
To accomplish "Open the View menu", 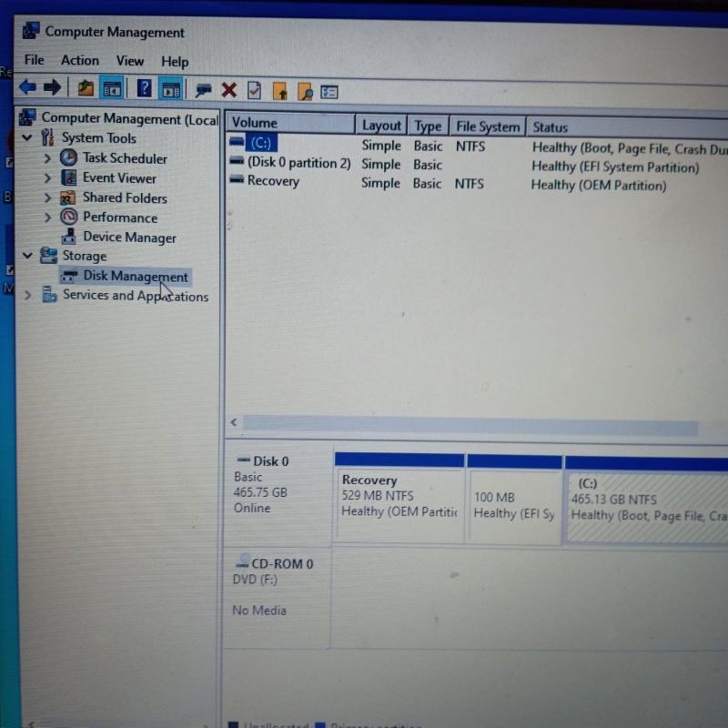I will (129, 61).
